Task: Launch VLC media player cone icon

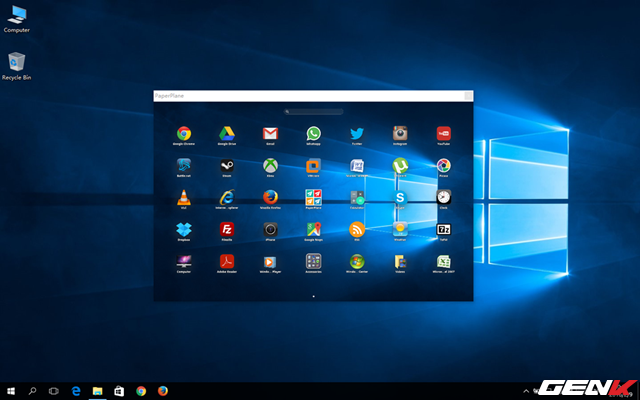Action: point(183,198)
